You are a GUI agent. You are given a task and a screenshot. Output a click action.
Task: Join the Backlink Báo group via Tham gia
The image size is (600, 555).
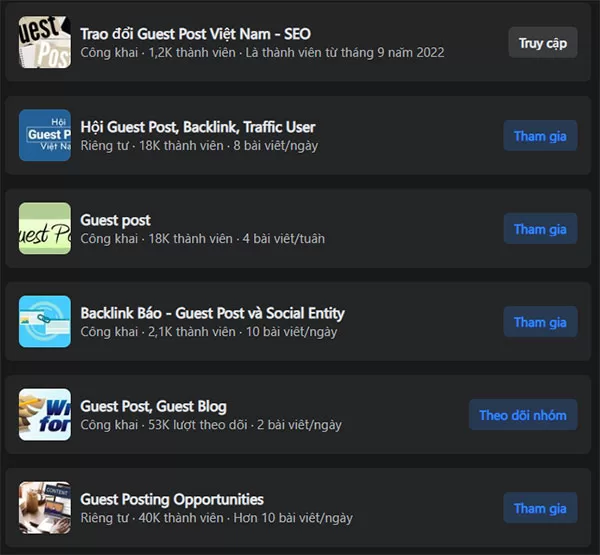click(540, 322)
